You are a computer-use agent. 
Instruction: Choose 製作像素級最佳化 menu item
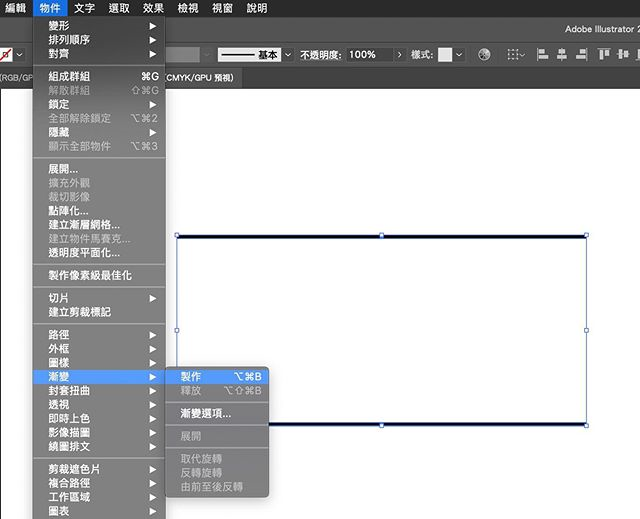tap(99, 275)
